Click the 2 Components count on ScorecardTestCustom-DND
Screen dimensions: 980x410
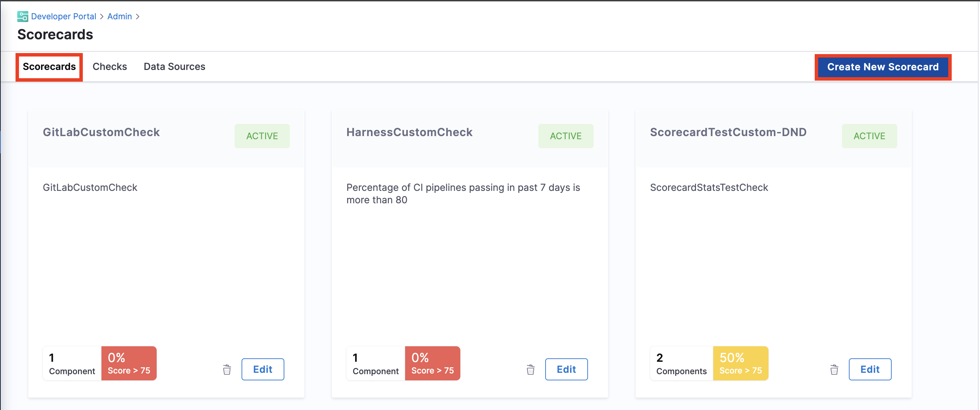681,363
